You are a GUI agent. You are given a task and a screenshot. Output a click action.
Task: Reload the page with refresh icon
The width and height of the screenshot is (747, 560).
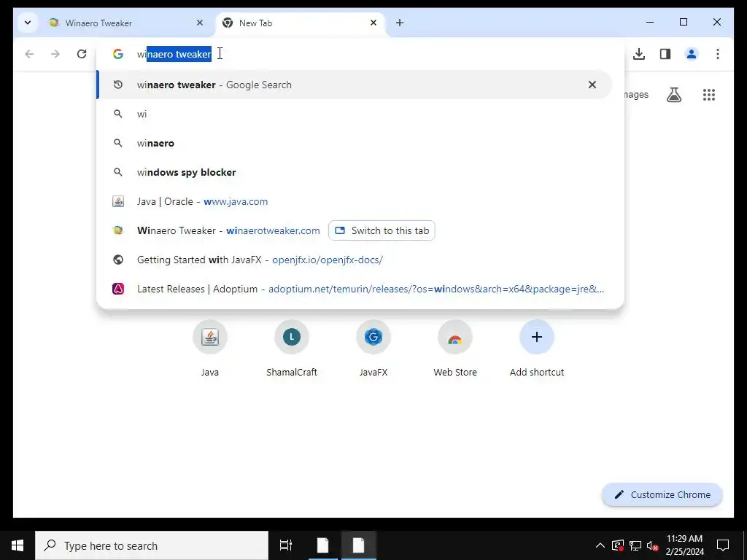point(82,54)
